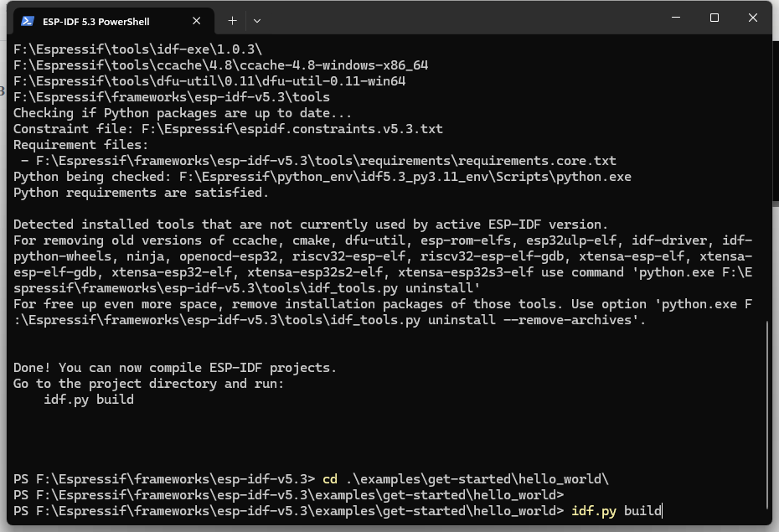Click the empty title bar area

point(461,18)
